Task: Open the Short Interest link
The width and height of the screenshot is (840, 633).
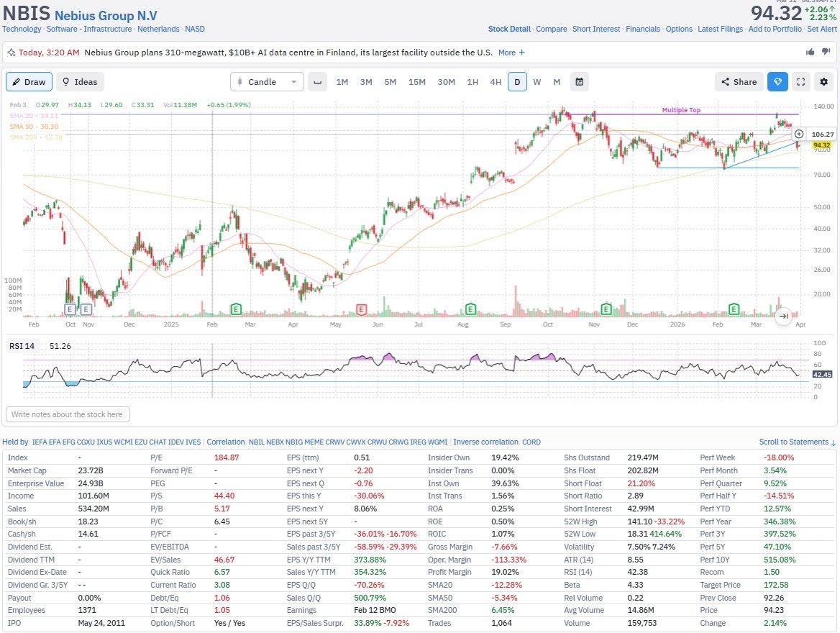Action: coord(595,29)
